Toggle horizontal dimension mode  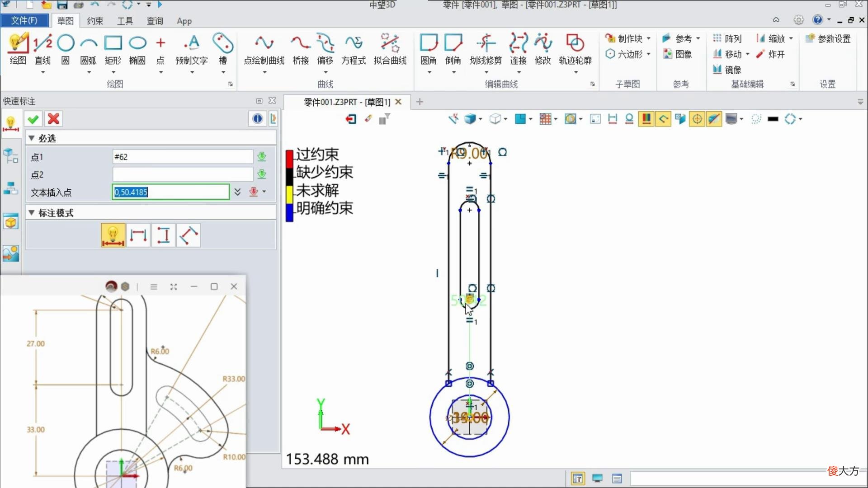point(138,235)
